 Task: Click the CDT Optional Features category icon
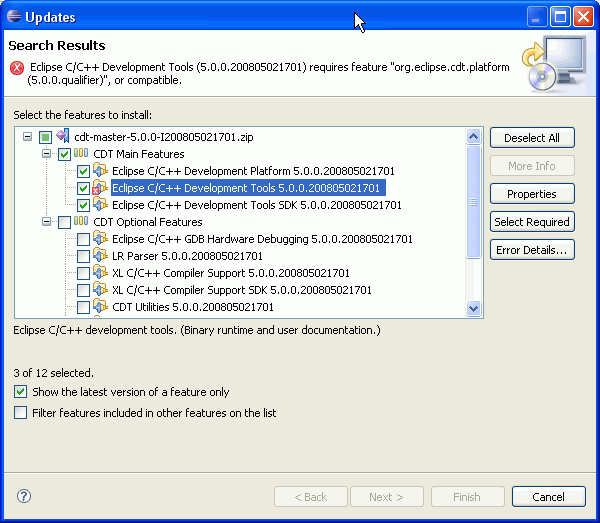81,221
